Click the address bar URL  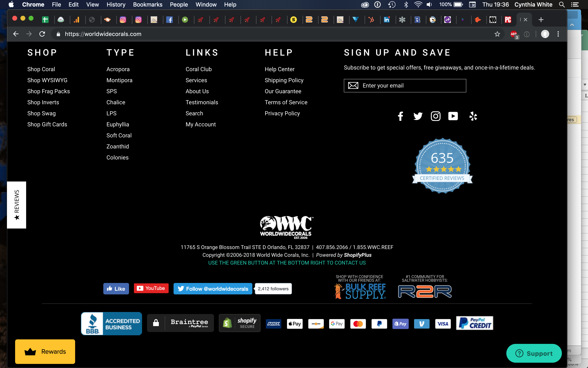pyautogui.click(x=103, y=34)
